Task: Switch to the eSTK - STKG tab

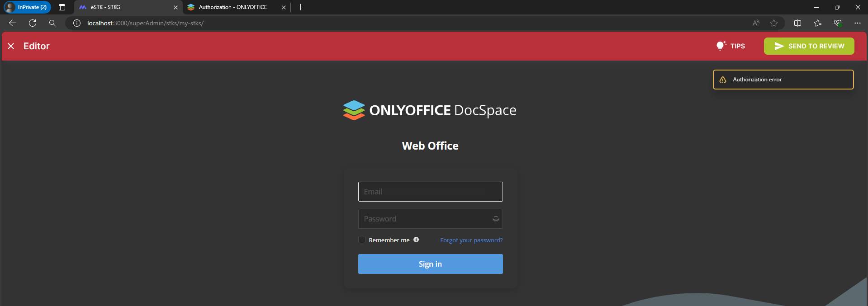Action: pos(128,7)
